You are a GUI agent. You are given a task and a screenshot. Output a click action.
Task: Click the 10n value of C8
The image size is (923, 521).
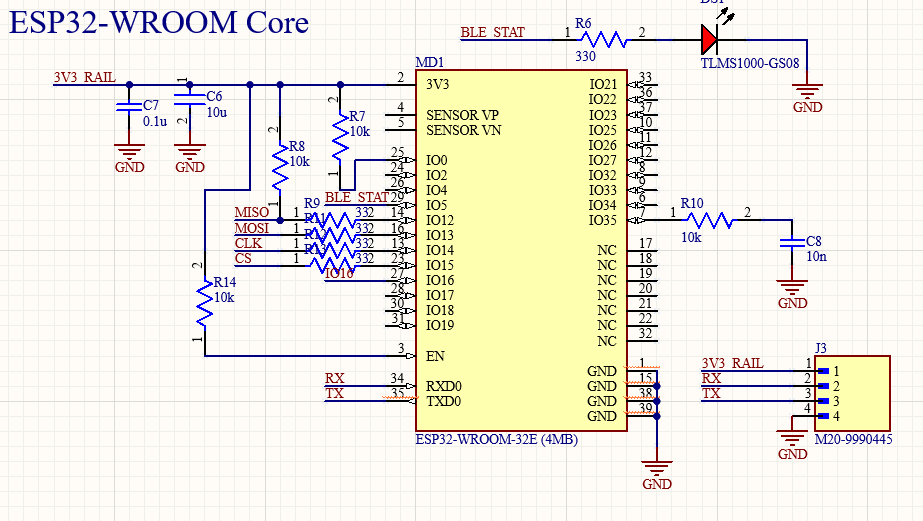point(816,257)
